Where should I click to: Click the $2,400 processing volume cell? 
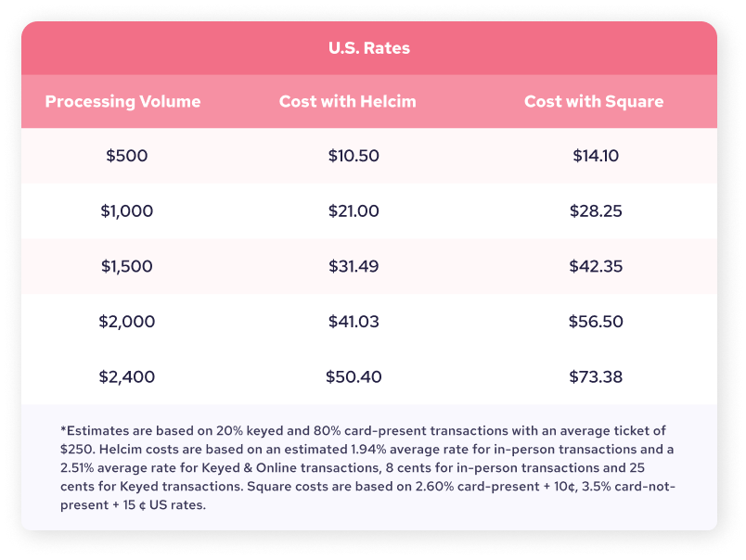(x=126, y=376)
